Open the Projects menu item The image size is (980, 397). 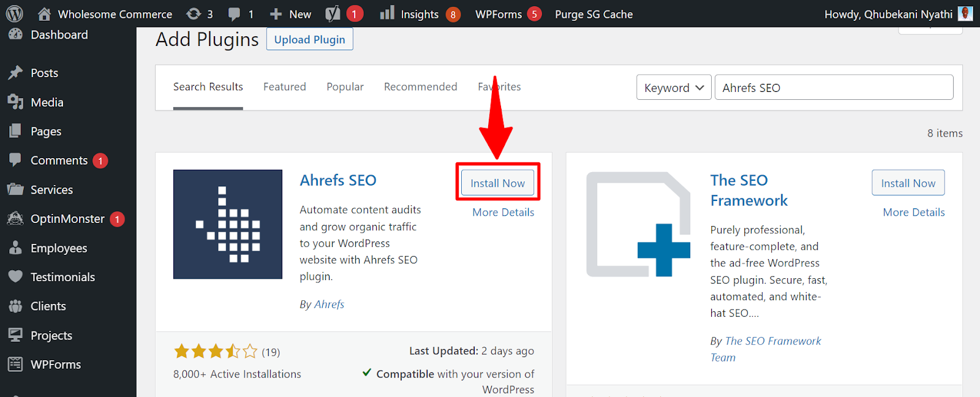click(x=51, y=336)
